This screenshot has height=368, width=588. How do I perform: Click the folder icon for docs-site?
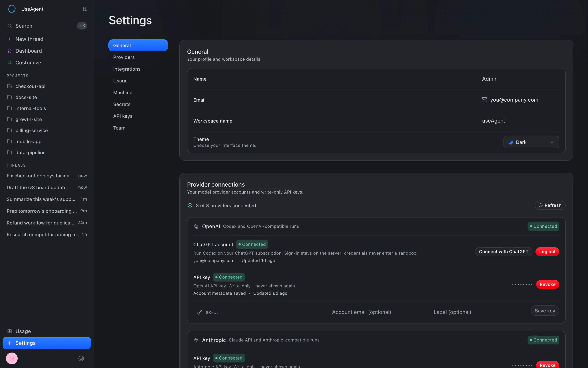click(10, 97)
